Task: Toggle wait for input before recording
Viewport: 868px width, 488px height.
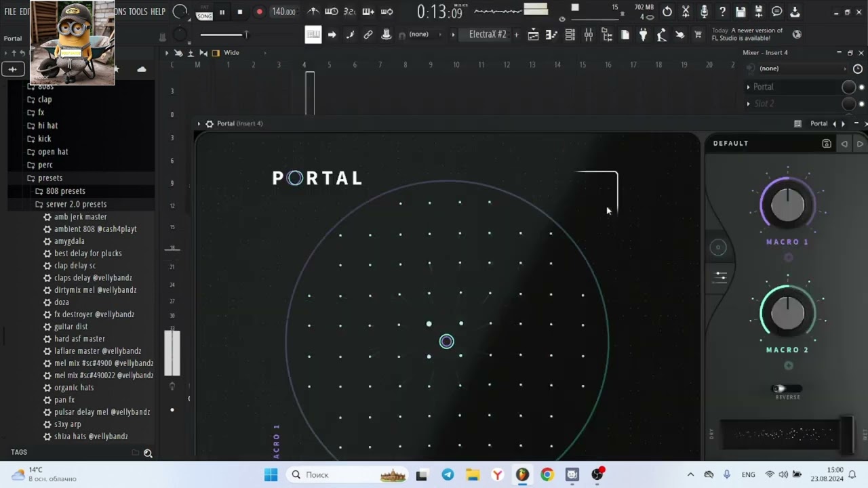Action: coord(331,12)
